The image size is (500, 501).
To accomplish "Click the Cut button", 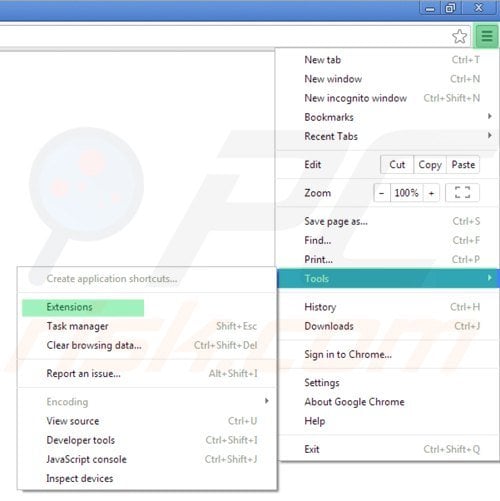I will [397, 165].
